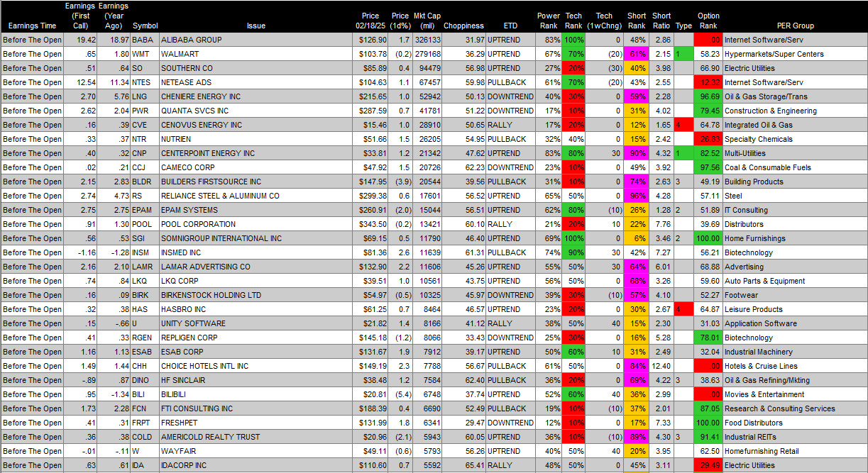
Task: Click the WAYFAIR issue name
Action: pyautogui.click(x=177, y=451)
